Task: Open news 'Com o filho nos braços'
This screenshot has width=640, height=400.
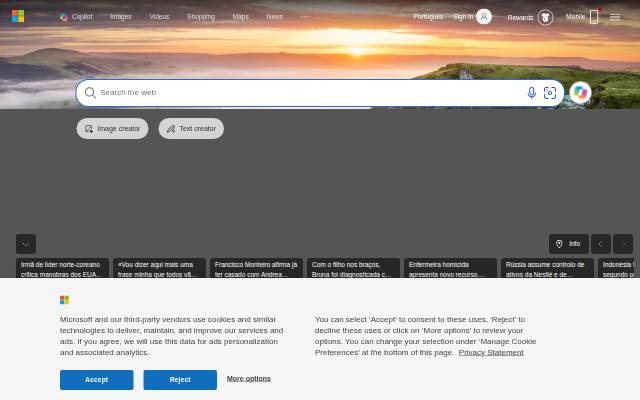Action: pos(353,268)
